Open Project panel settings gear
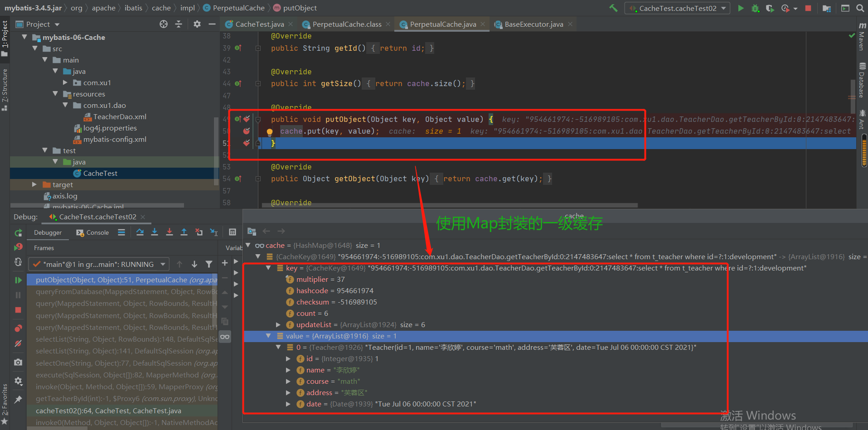The width and height of the screenshot is (868, 430). point(197,24)
